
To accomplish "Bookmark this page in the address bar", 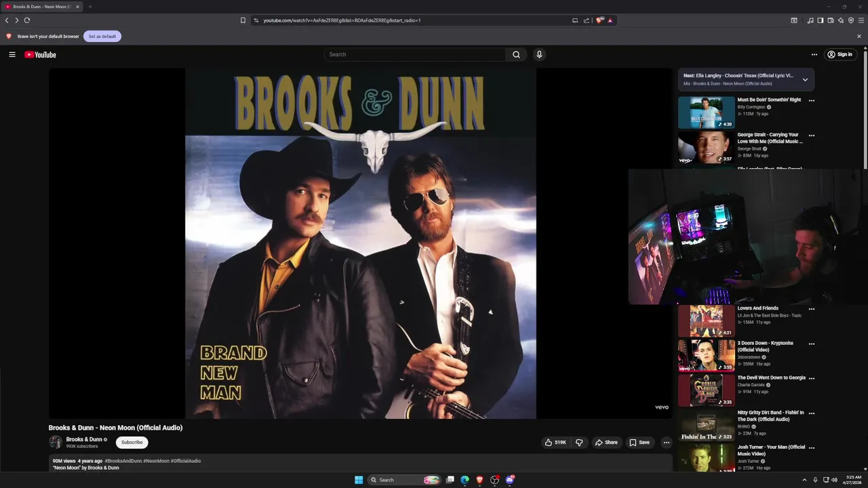I will (243, 20).
